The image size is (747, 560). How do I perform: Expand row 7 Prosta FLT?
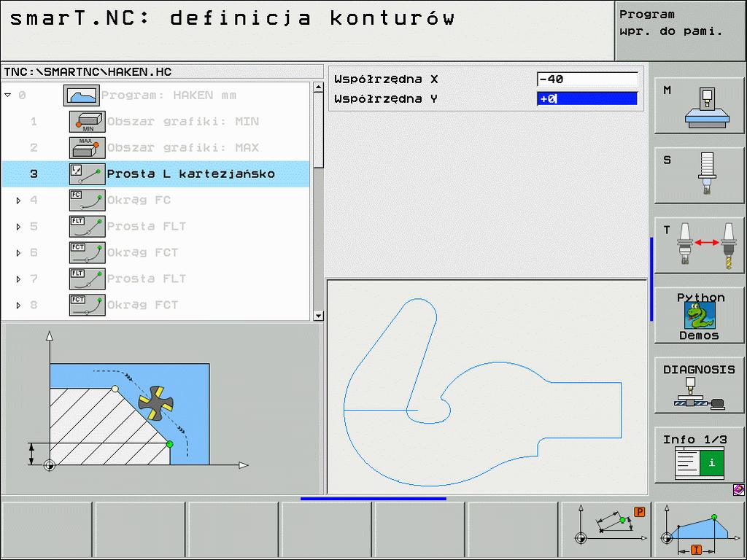pyautogui.click(x=18, y=279)
